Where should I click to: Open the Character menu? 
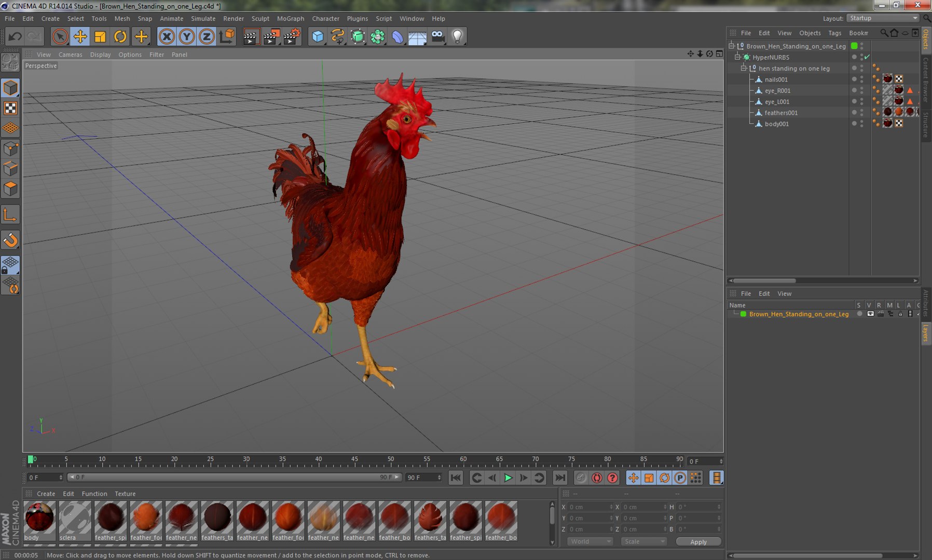click(x=325, y=18)
